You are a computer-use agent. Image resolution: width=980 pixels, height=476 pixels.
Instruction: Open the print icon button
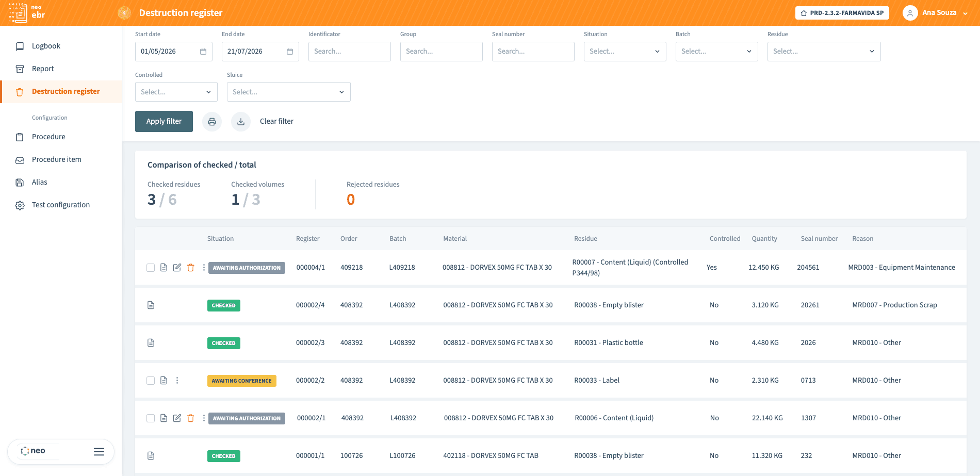click(x=212, y=122)
